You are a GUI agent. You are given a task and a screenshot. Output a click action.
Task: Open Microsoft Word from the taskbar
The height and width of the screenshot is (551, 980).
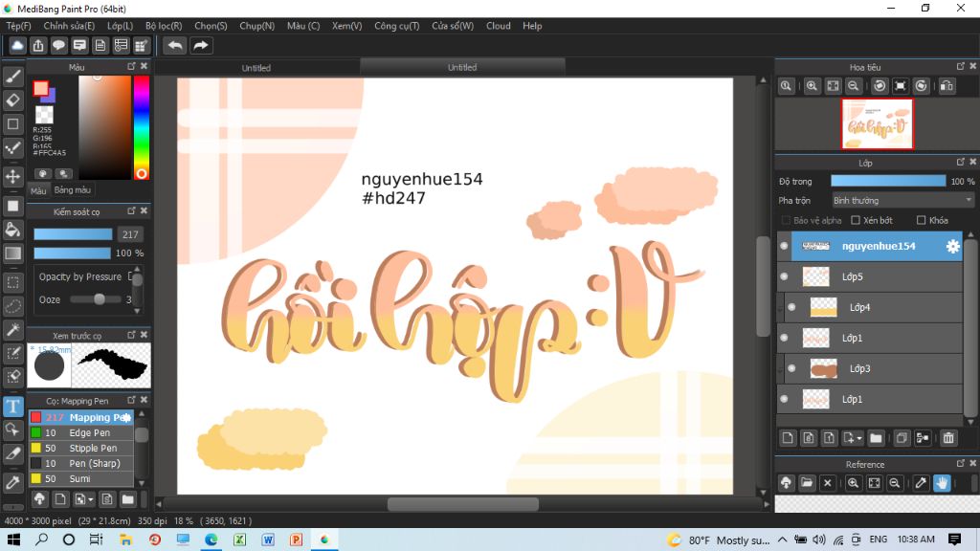268,540
